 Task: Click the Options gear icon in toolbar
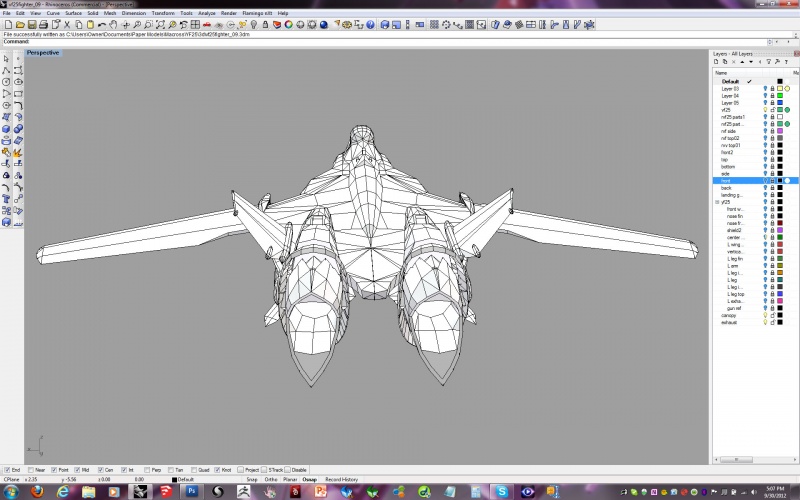pos(347,24)
